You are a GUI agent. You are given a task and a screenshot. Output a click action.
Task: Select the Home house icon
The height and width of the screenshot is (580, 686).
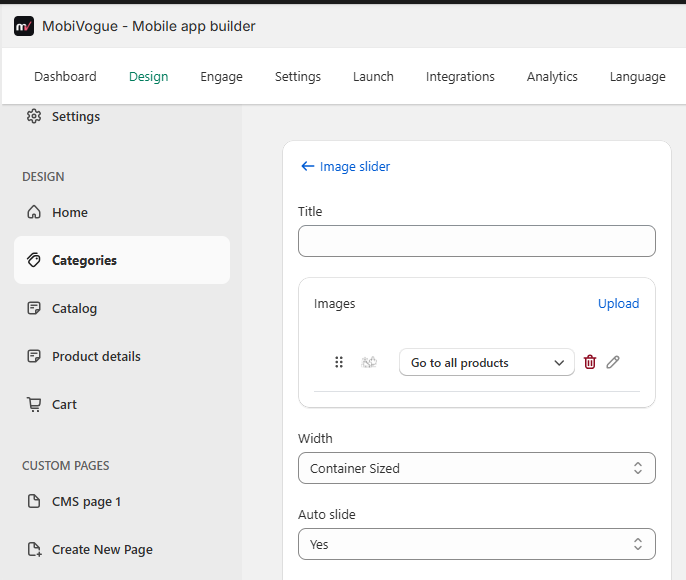tap(34, 212)
